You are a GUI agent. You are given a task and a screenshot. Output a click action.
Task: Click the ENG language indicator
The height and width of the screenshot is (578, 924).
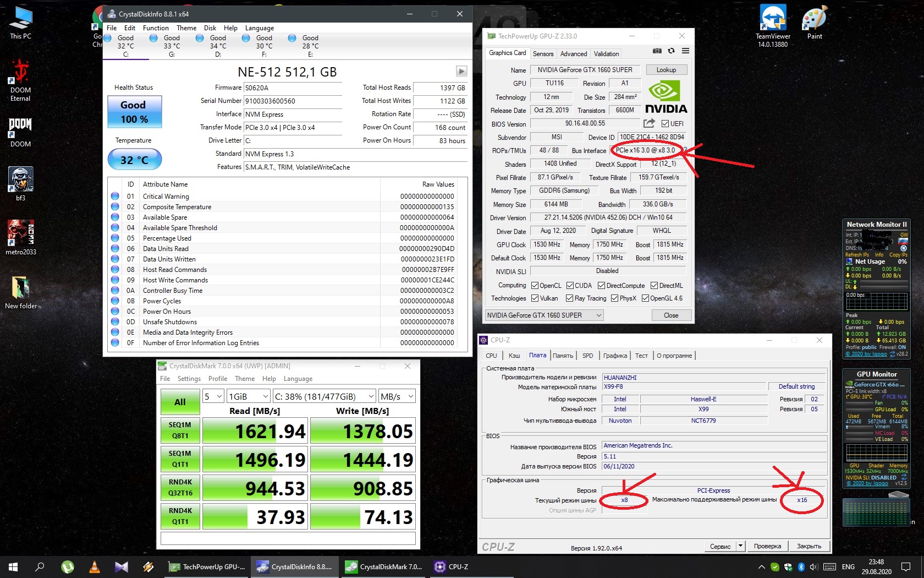tap(848, 566)
